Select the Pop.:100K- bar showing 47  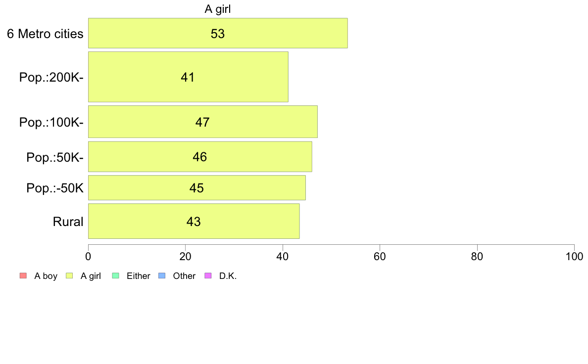[x=203, y=122]
